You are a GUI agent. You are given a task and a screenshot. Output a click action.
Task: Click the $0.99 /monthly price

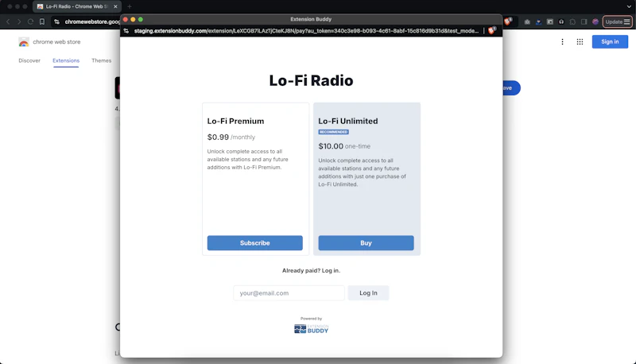click(231, 137)
